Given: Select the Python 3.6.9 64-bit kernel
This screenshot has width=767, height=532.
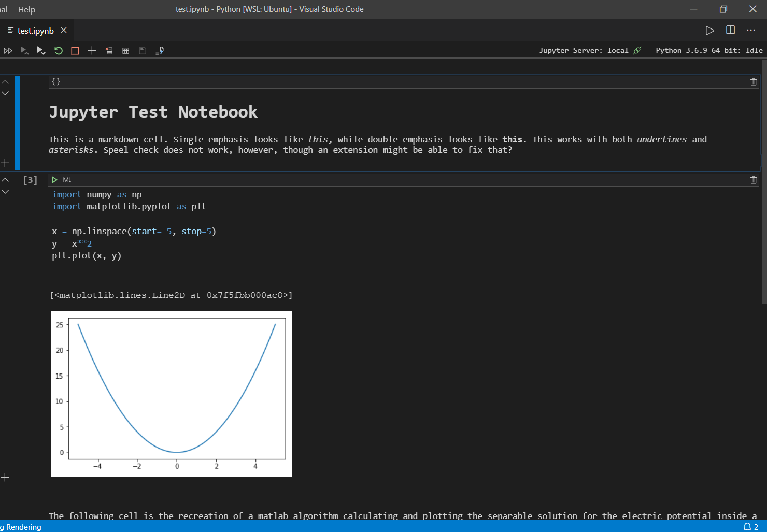Looking at the screenshot, I should [709, 50].
